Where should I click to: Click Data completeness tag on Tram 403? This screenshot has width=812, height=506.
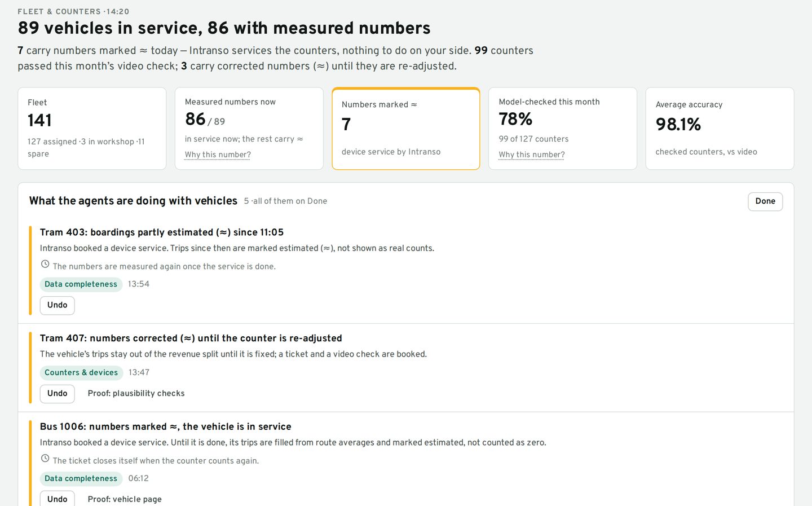(81, 284)
